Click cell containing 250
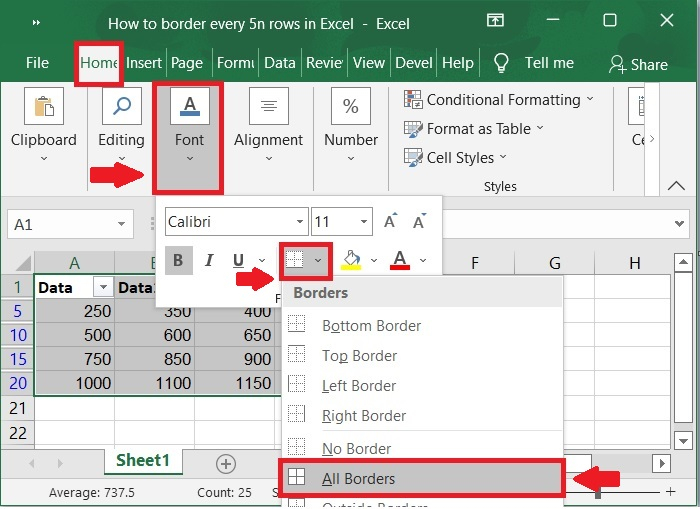Viewport: 700px width, 509px height. tap(75, 311)
